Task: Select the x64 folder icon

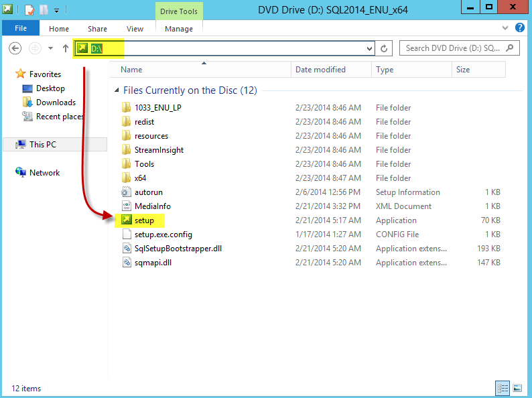Action: tap(126, 178)
